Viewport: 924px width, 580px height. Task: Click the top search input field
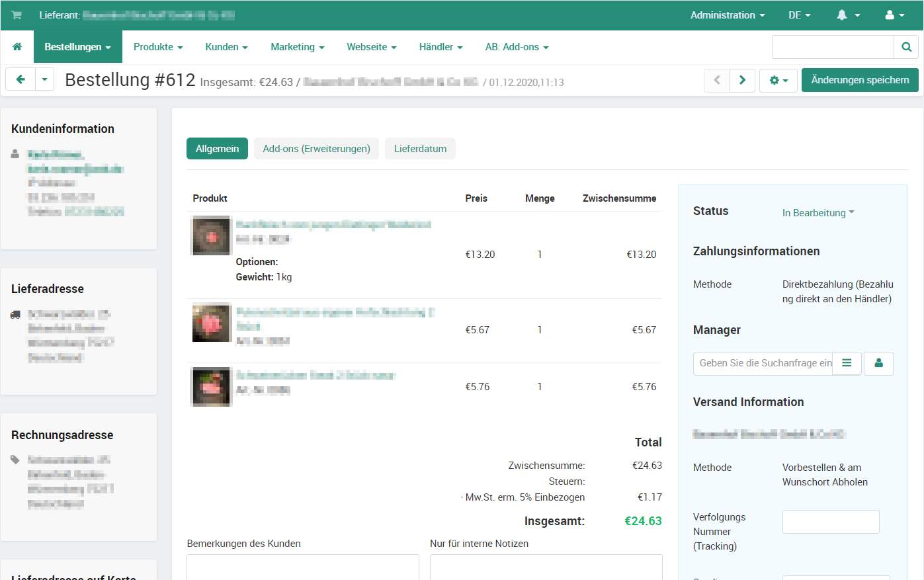coord(833,47)
